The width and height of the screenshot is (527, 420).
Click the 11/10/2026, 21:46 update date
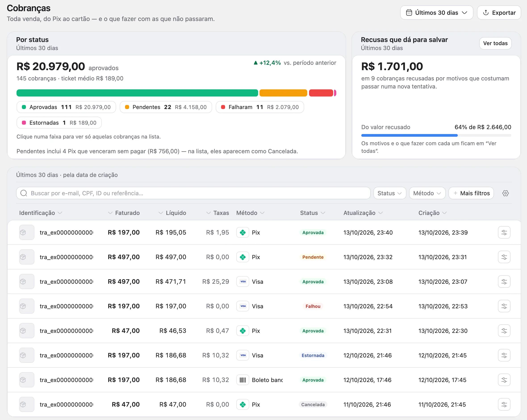pyautogui.click(x=367, y=404)
